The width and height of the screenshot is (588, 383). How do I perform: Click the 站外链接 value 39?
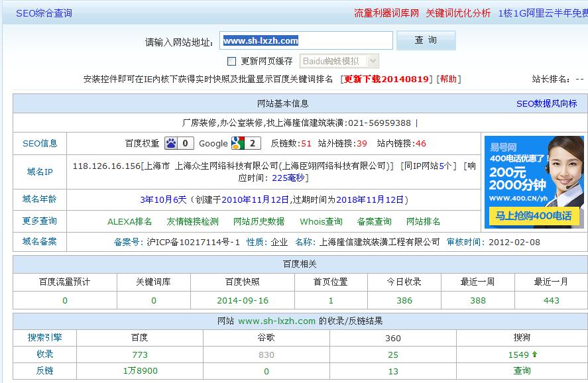tap(362, 144)
